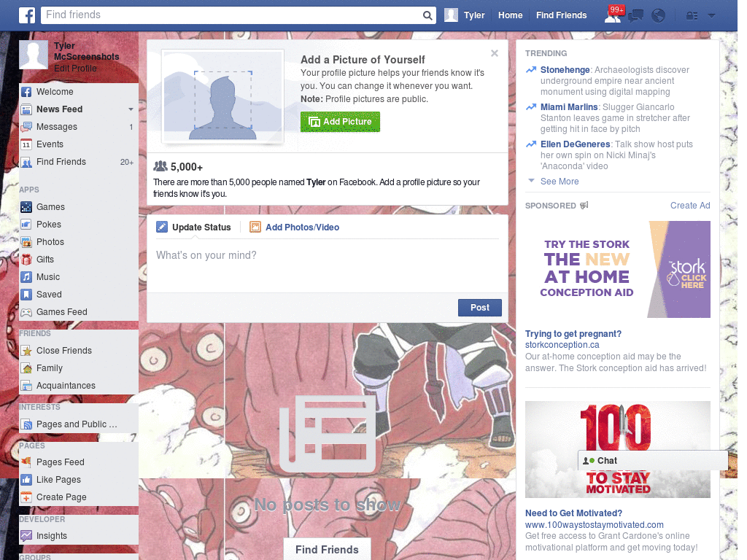The width and height of the screenshot is (747, 560).
Task: Click the Find Friends sidebar icon
Action: pyautogui.click(x=26, y=162)
